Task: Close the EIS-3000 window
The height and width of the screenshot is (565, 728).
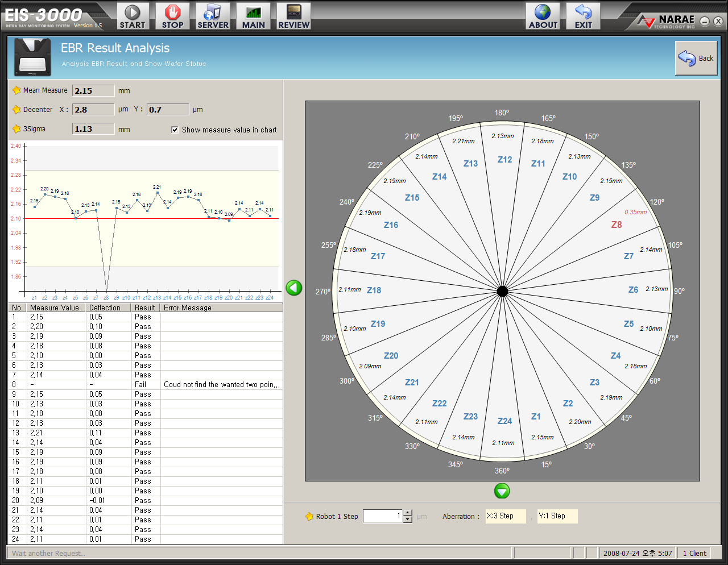Action: pyautogui.click(x=718, y=21)
